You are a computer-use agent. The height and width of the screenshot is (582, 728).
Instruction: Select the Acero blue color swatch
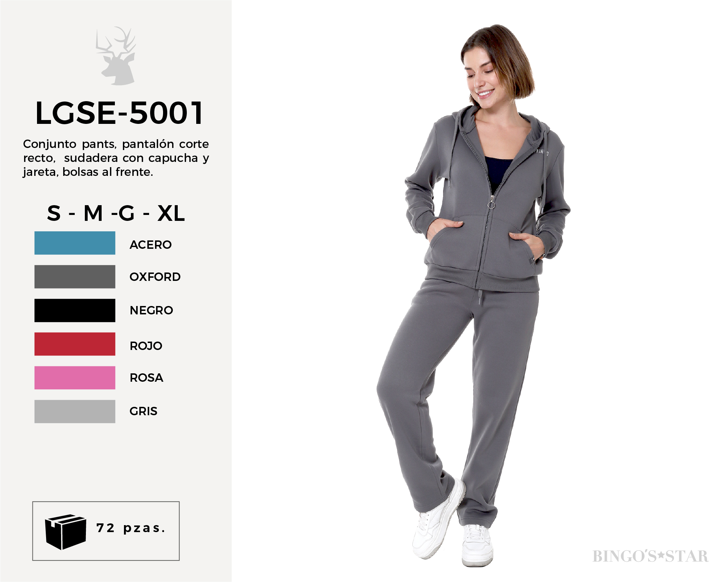pyautogui.click(x=75, y=243)
